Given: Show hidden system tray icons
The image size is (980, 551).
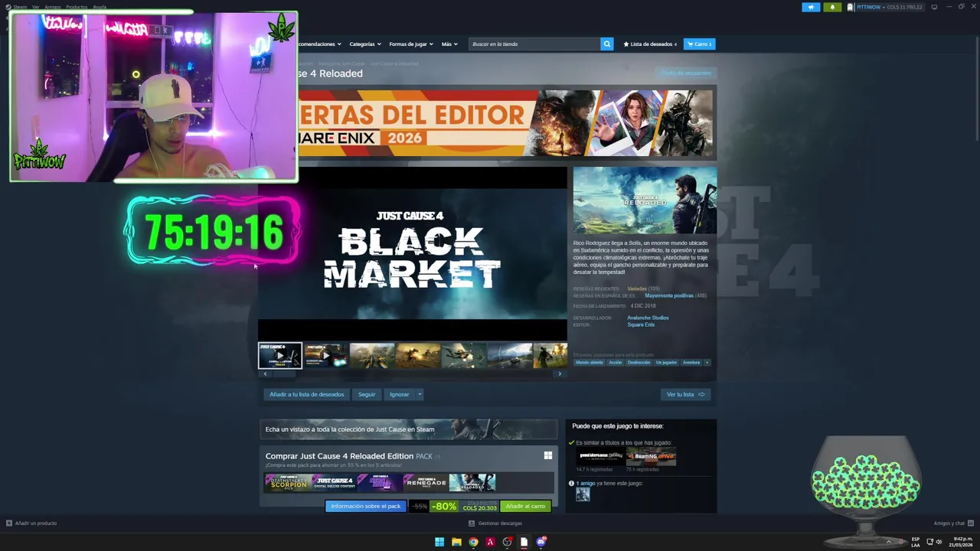Looking at the screenshot, I should click(889, 542).
